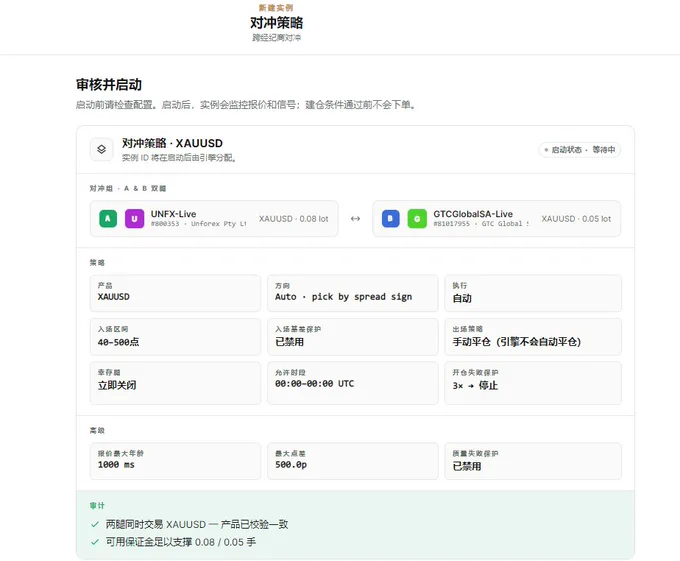Click the purple U avatar for UNFX-Live
Screen dimensions: 680x561
tap(134, 219)
